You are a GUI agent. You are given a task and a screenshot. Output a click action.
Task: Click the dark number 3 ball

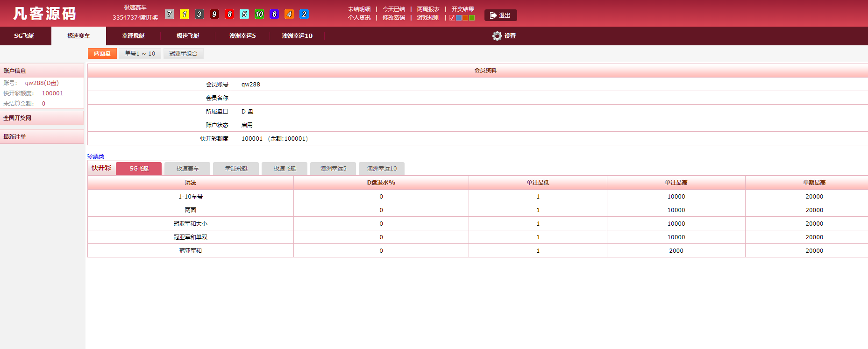[199, 14]
